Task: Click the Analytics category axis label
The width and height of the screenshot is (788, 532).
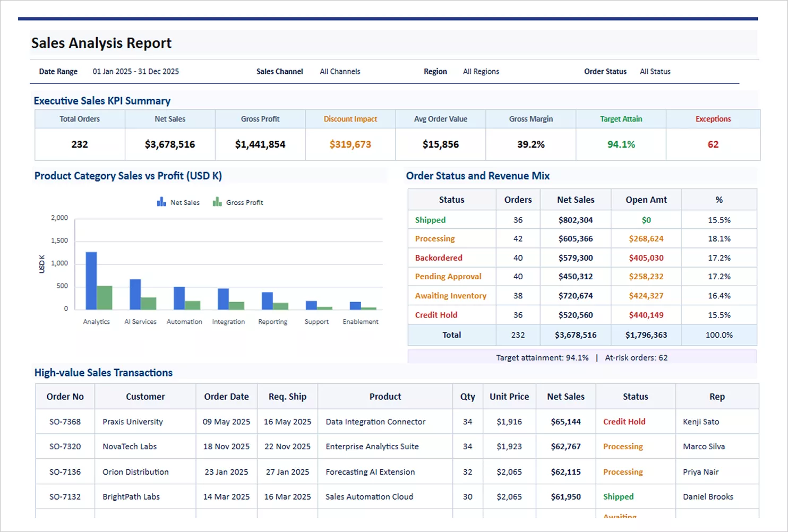Action: (97, 322)
